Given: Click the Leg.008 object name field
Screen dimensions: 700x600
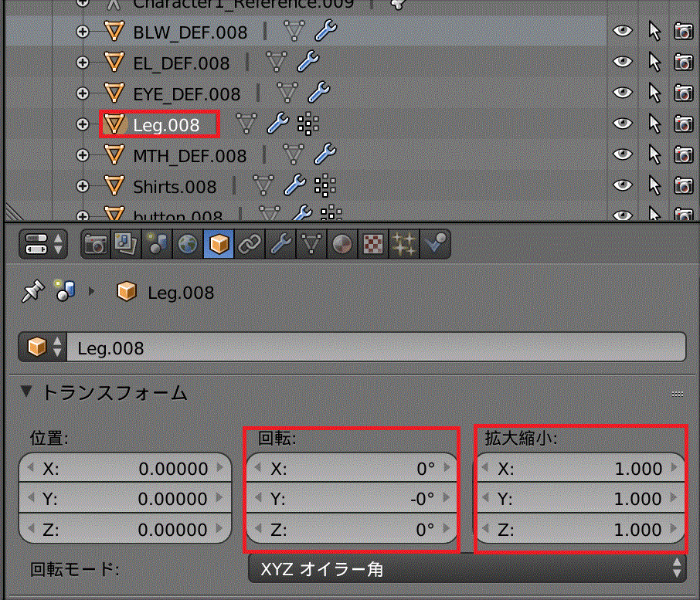Looking at the screenshot, I should pos(375,347).
